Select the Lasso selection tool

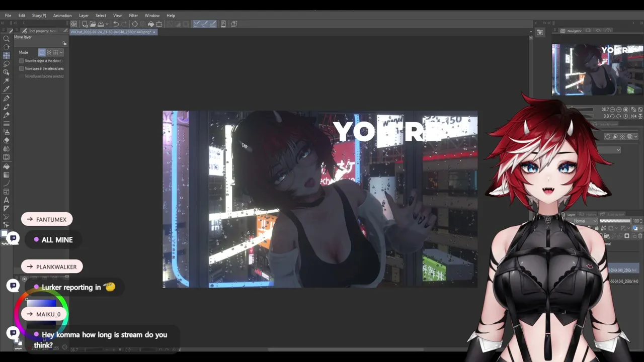(7, 64)
